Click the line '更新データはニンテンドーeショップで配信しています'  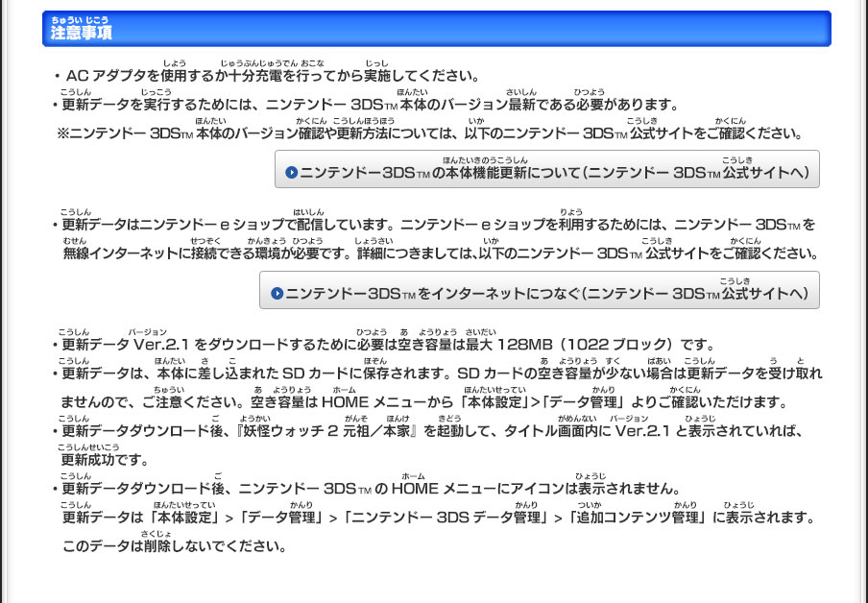coord(434,225)
